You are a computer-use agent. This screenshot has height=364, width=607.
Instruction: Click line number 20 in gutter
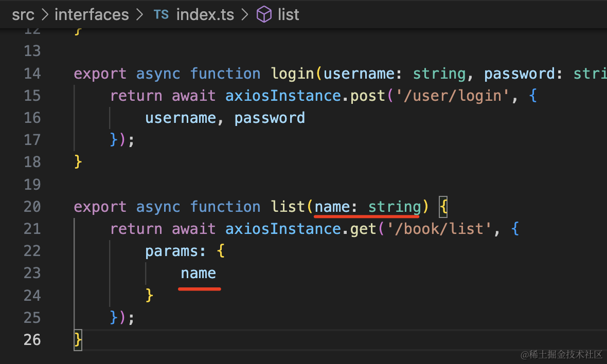[32, 207]
